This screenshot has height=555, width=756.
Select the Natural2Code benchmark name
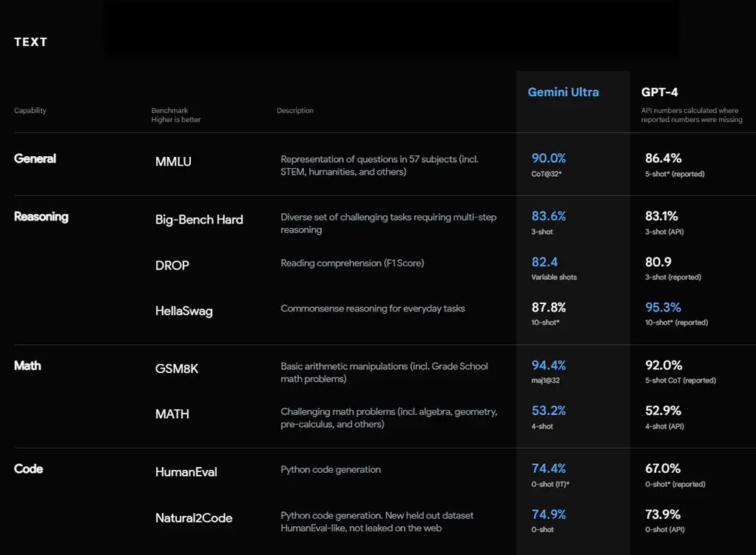(194, 518)
